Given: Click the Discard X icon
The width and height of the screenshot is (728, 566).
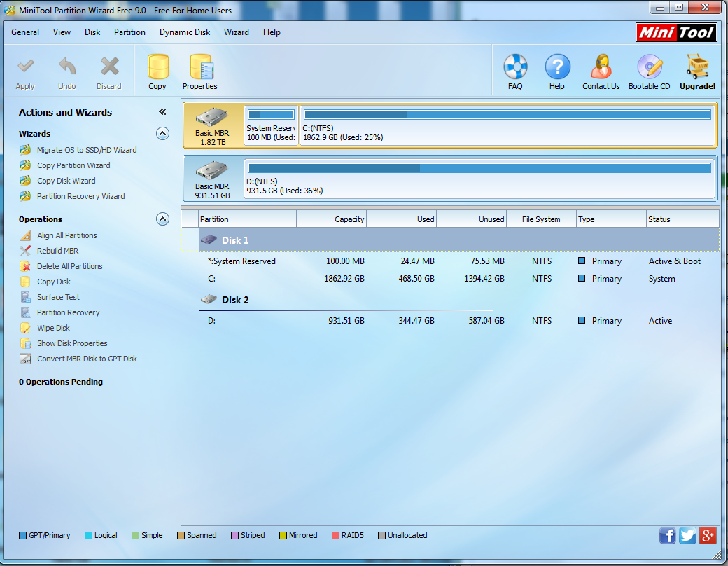Looking at the screenshot, I should pyautogui.click(x=110, y=67).
